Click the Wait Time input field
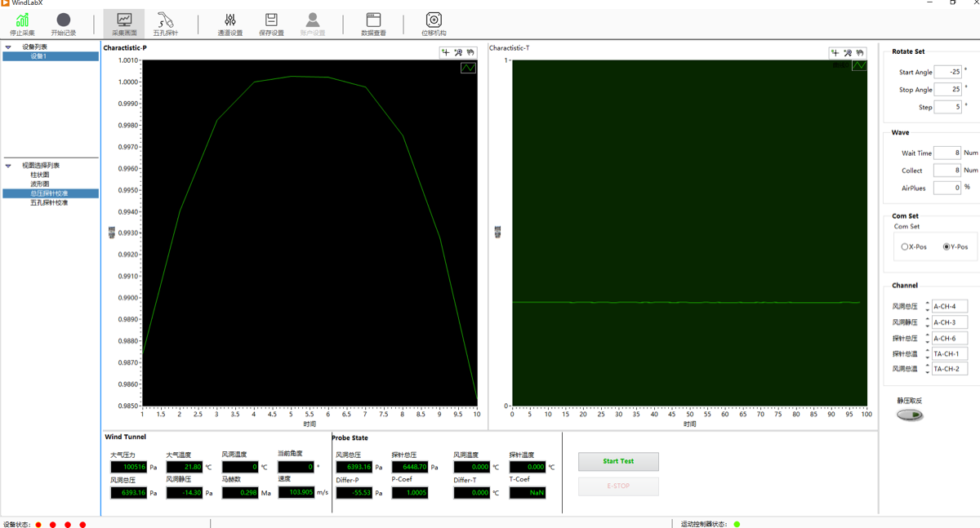This screenshot has width=980, height=528. (x=947, y=153)
